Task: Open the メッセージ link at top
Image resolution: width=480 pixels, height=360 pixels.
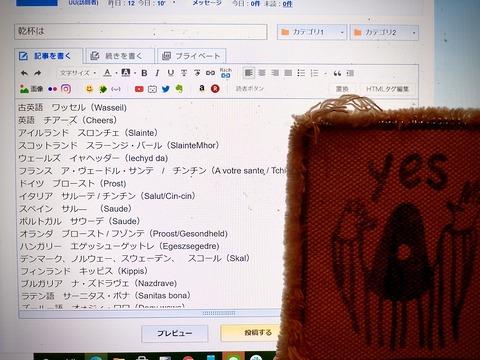Action: [207, 3]
